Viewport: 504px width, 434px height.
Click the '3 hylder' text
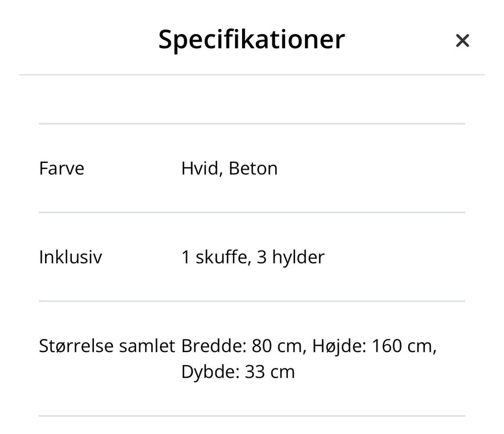point(290,257)
